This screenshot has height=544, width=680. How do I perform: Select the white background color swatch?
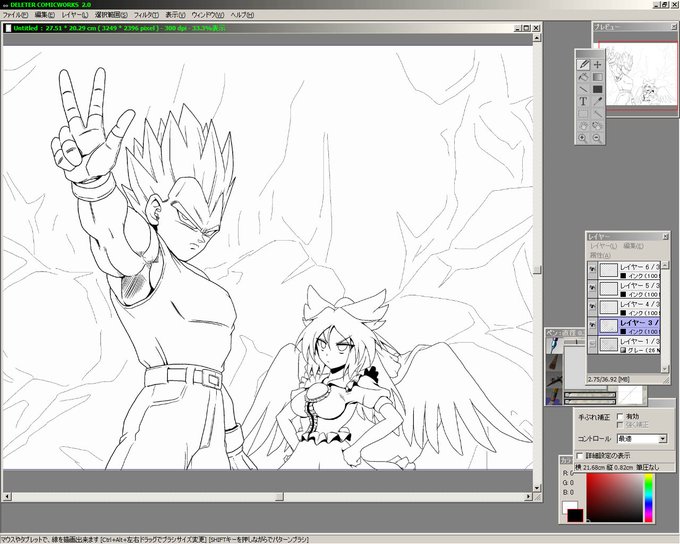click(x=568, y=506)
